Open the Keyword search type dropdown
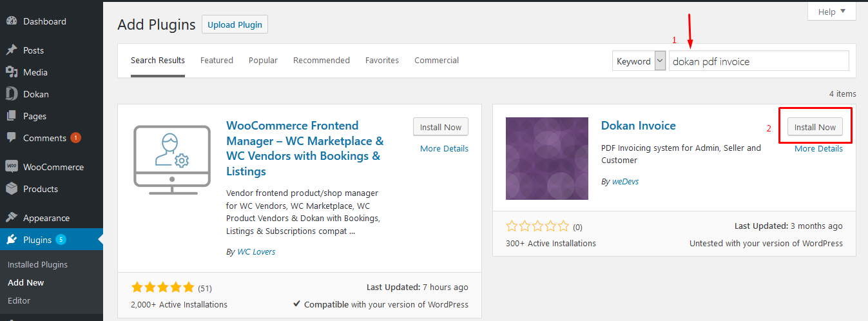Viewport: 868px width, 321px height. point(639,61)
